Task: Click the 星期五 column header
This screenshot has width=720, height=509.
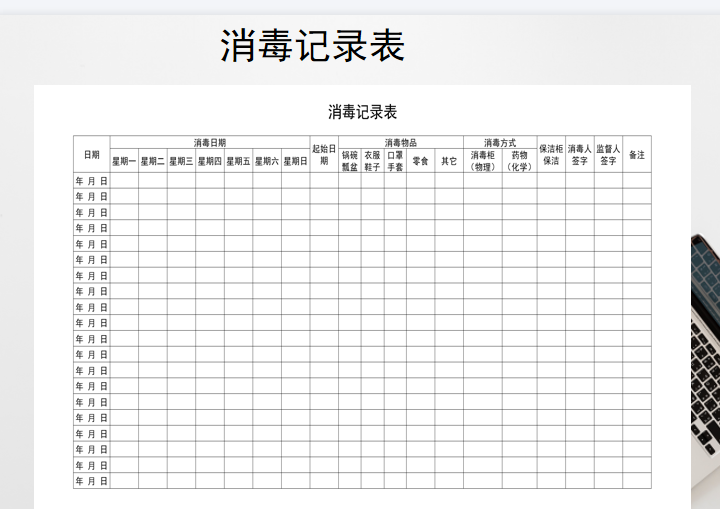Action: [x=238, y=161]
